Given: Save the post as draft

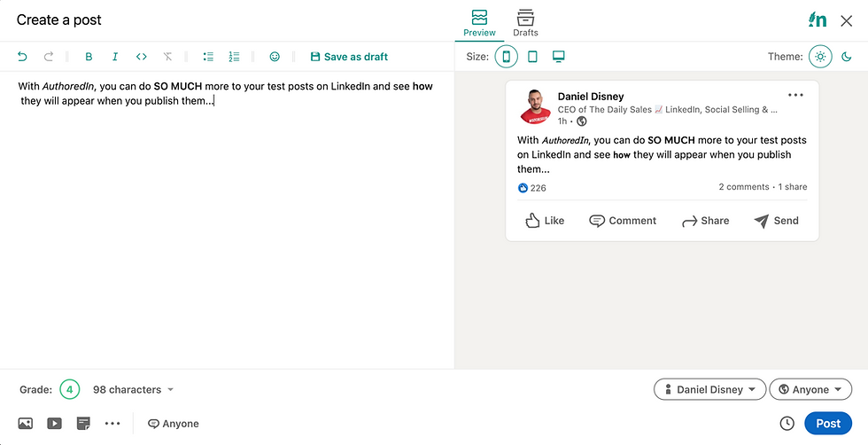Looking at the screenshot, I should (349, 57).
